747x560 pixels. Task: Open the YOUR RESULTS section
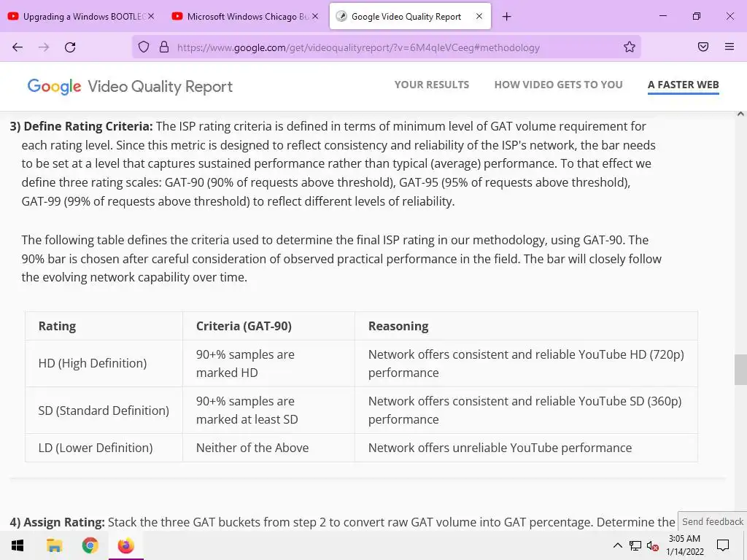coord(432,85)
